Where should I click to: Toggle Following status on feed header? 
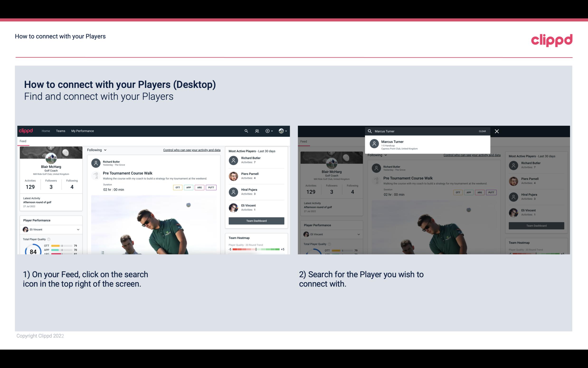pos(97,150)
